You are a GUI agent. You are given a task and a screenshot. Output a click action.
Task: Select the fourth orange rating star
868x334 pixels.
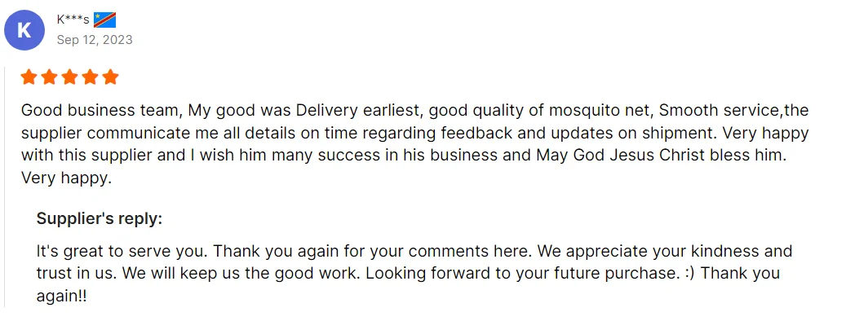tap(90, 77)
